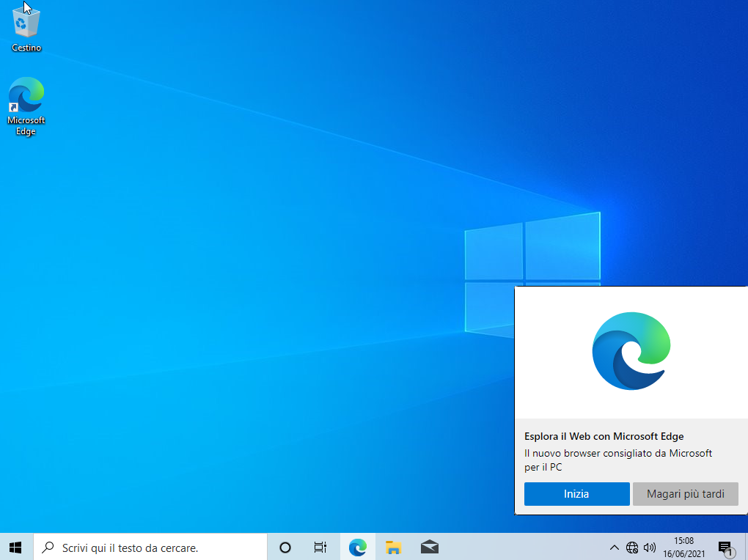Click the large Edge logo in notification
The height and width of the screenshot is (560, 748).
631,351
